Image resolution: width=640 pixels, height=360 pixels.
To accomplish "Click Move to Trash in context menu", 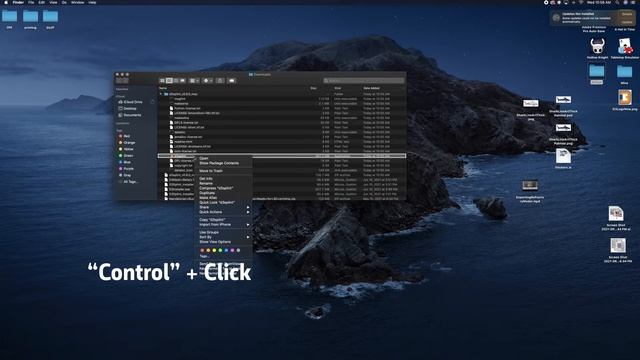I will tap(211, 171).
